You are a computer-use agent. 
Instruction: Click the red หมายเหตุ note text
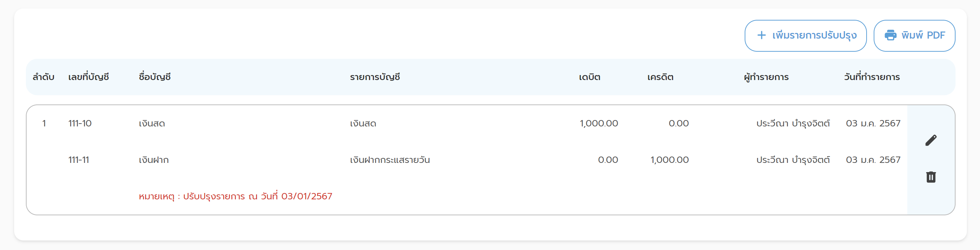pyautogui.click(x=235, y=197)
